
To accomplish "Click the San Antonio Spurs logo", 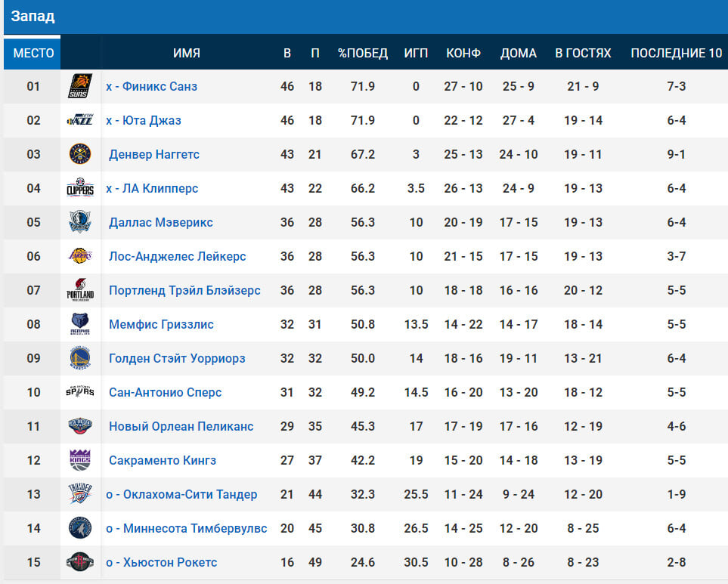I will [x=80, y=392].
